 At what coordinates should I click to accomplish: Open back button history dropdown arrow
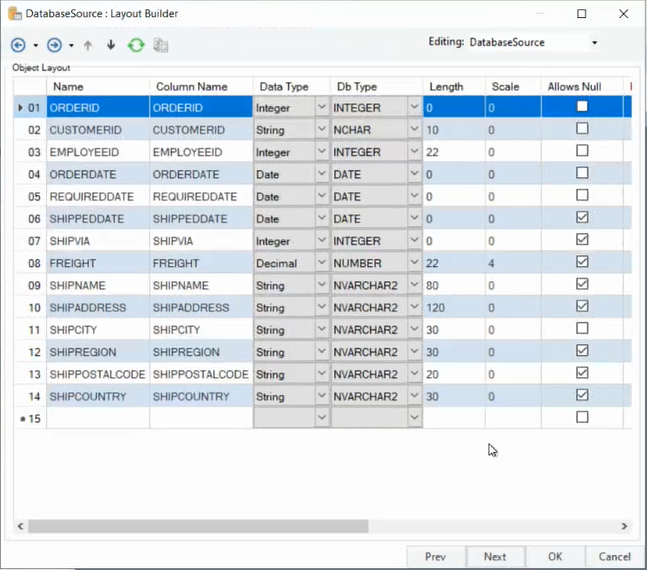(35, 46)
